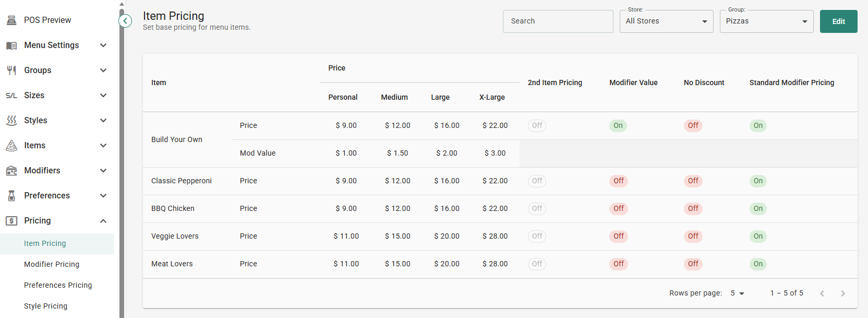Toggle Standard Modifier Pricing for Build Your Own
868x318 pixels.
758,125
